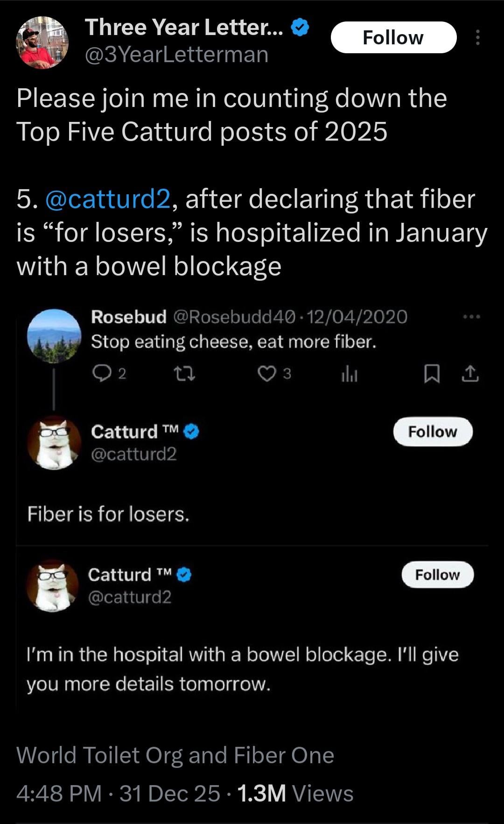Repost Rosebud's tweet
Screen dimensions: 504x824
(184, 373)
